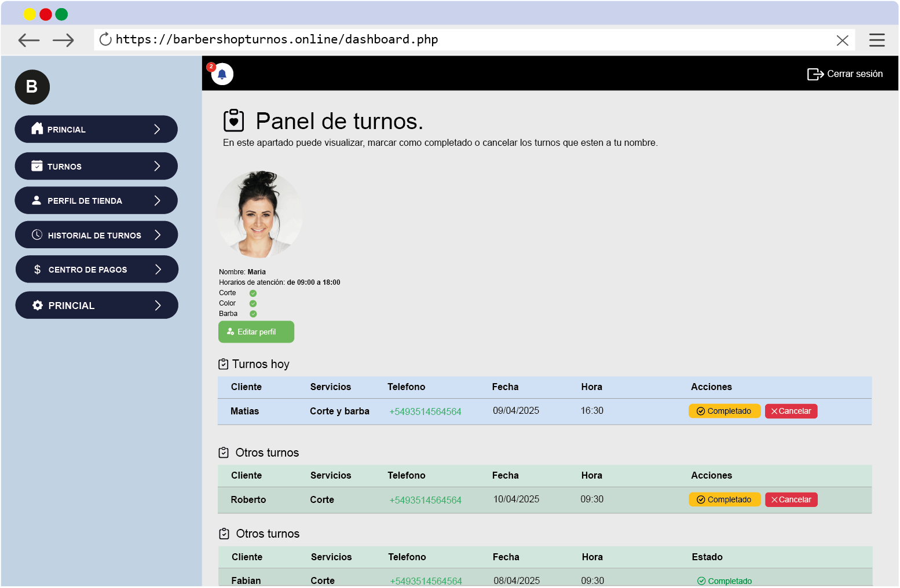
Task: Click the clipboard icon next to Turnos hoy
Action: point(224,364)
